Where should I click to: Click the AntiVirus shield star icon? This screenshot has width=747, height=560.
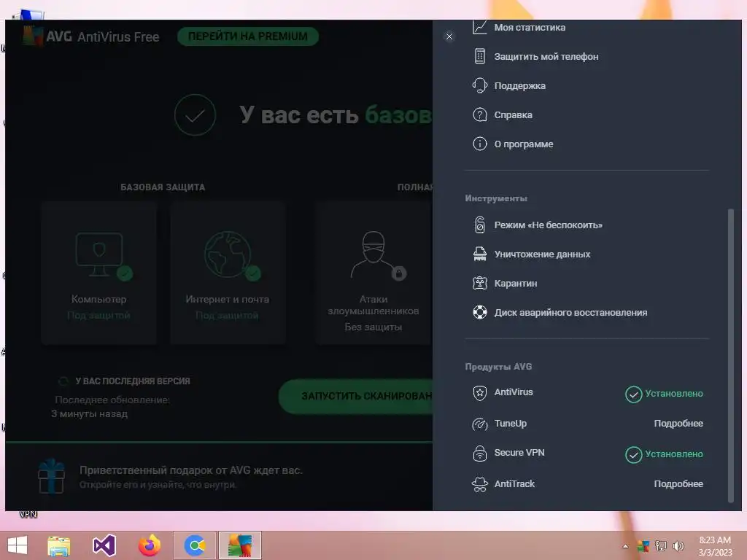[480, 393]
